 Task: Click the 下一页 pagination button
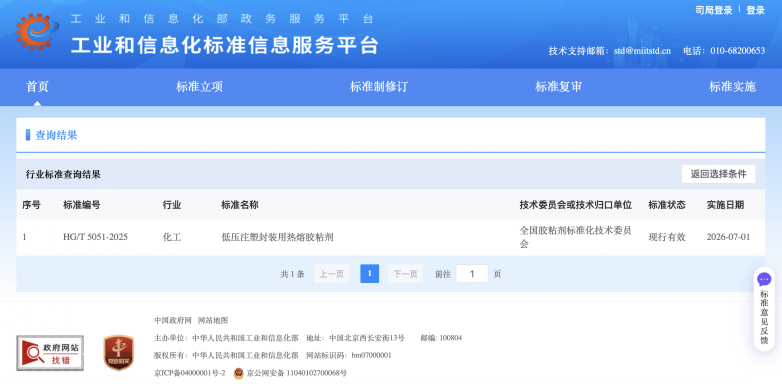coord(405,274)
